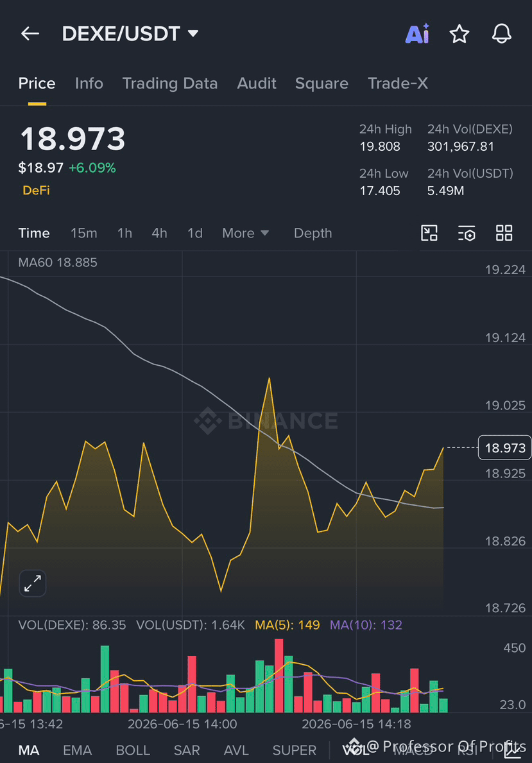
Task: Open the Trade-X tab
Action: click(x=398, y=83)
